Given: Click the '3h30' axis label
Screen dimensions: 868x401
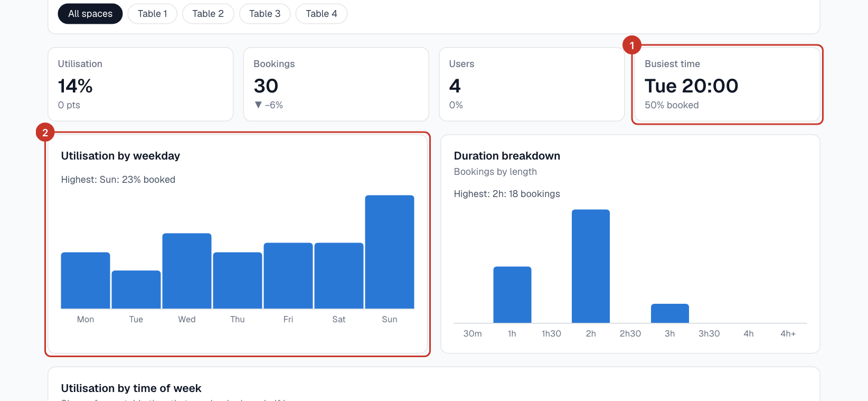Looking at the screenshot, I should [709, 334].
